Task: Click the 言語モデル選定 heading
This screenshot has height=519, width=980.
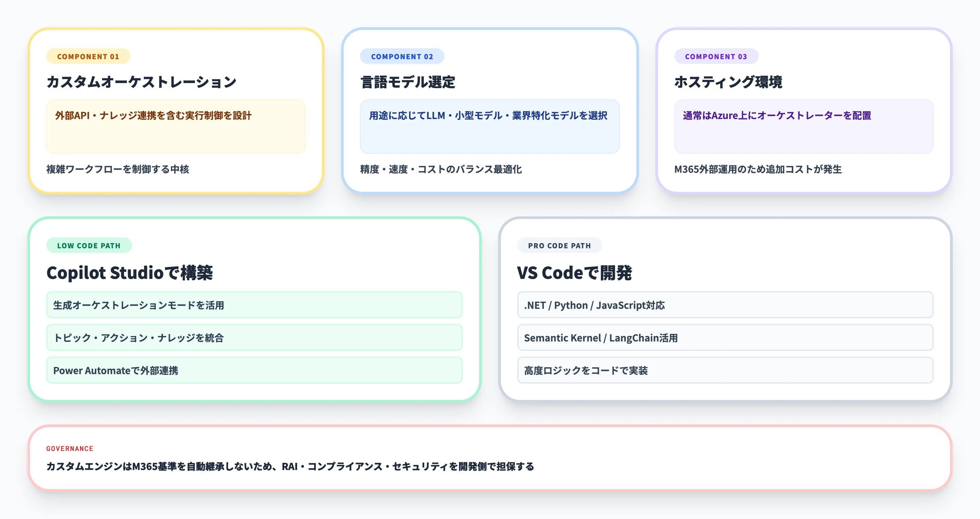Action: (x=407, y=81)
